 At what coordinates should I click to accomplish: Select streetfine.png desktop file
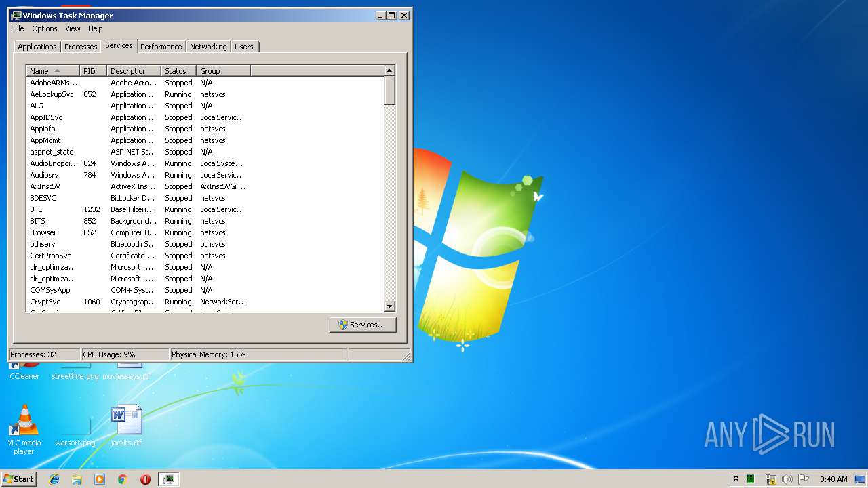point(75,371)
